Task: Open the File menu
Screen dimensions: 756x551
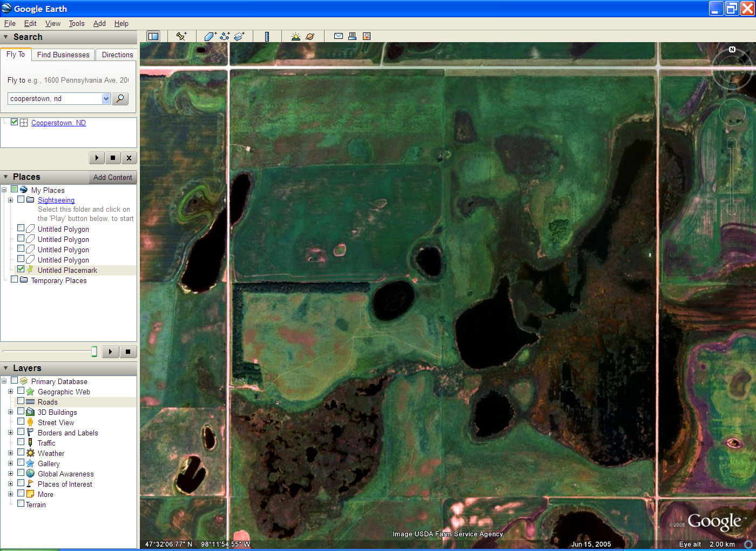Action: (10, 23)
